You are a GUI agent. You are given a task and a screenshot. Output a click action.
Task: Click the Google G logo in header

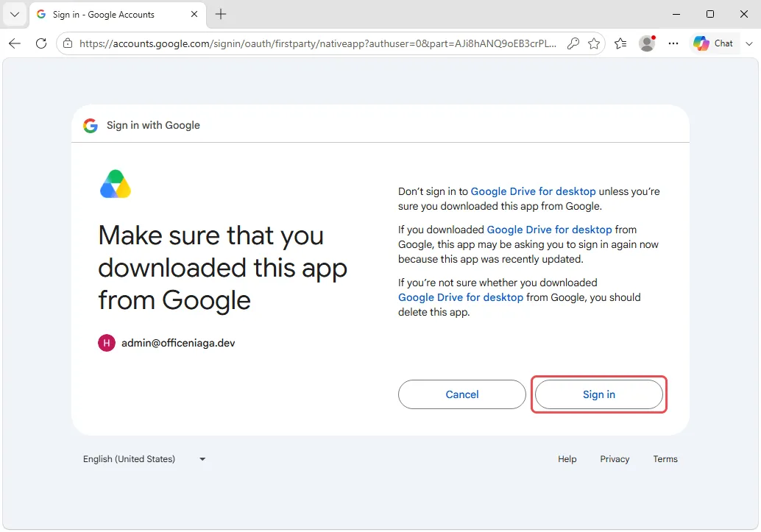click(x=91, y=125)
